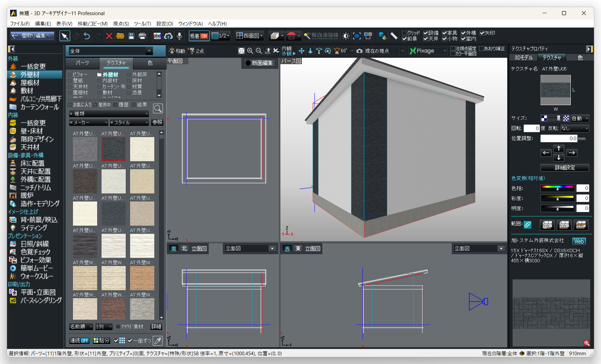Click the zoom in magnifier icon
Viewport: 601px width, 364px height.
tap(250, 51)
